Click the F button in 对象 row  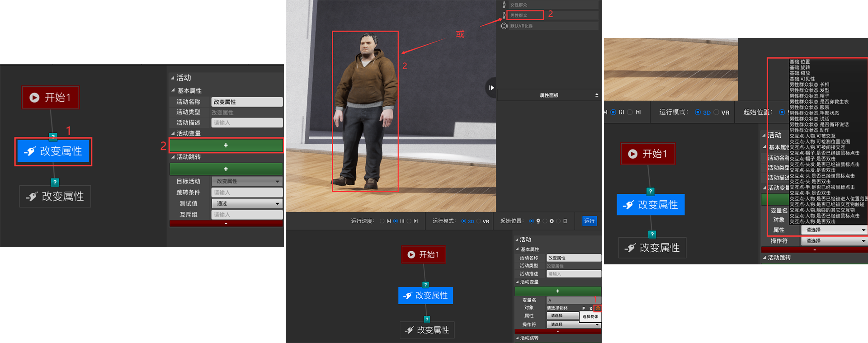(x=584, y=308)
